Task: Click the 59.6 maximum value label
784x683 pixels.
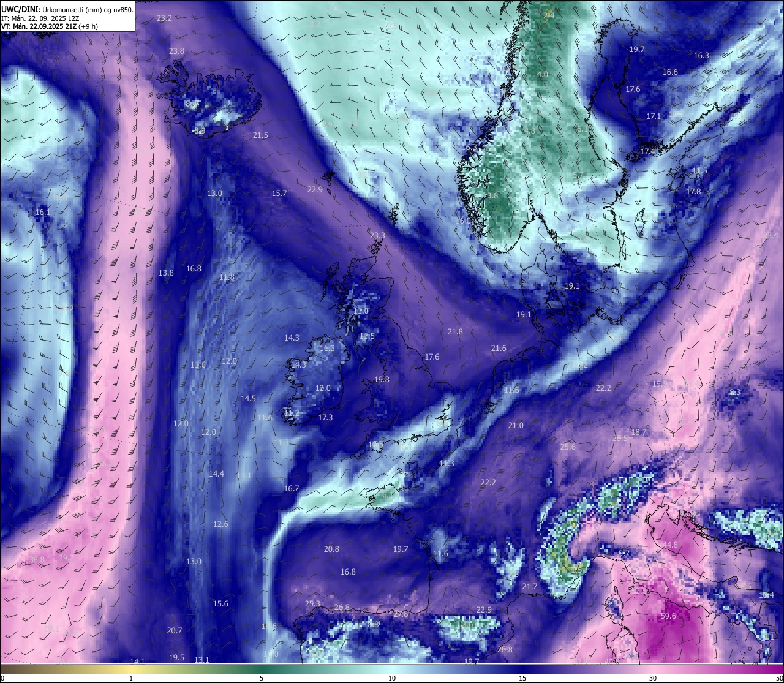Action: 668,617
